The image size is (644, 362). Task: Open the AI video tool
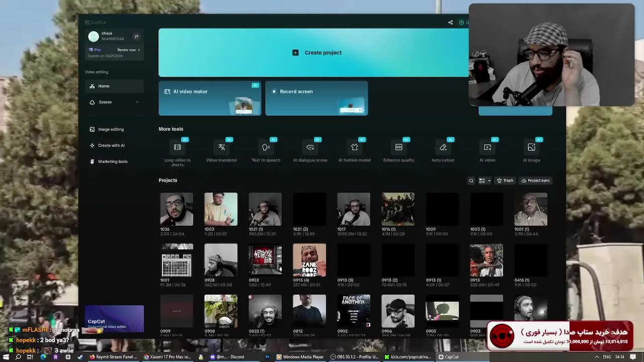(x=487, y=151)
